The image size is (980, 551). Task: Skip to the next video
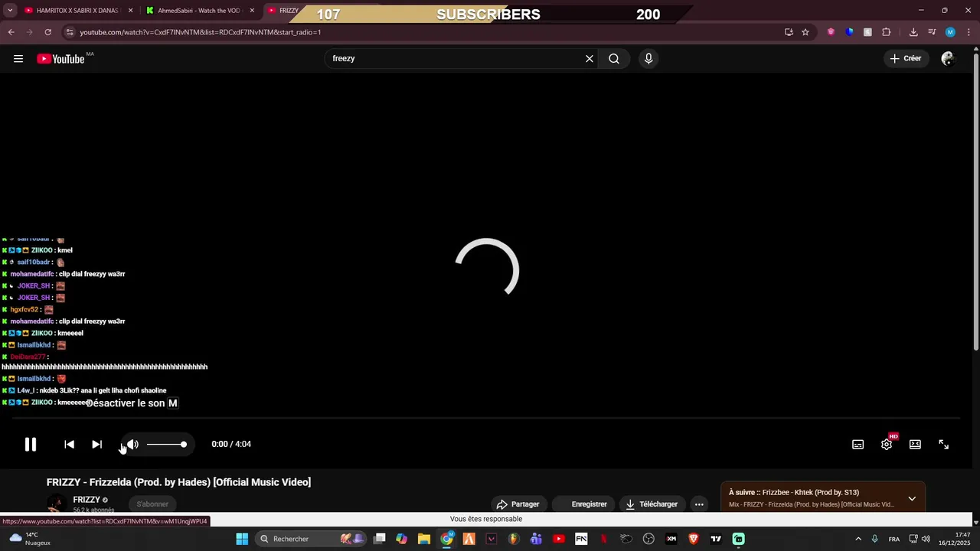(96, 444)
